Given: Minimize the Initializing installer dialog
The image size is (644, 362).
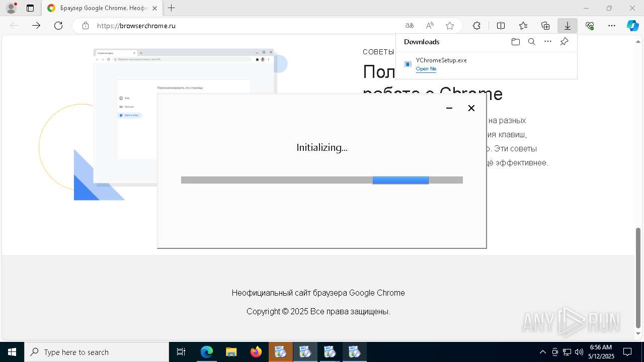Looking at the screenshot, I should tap(449, 108).
